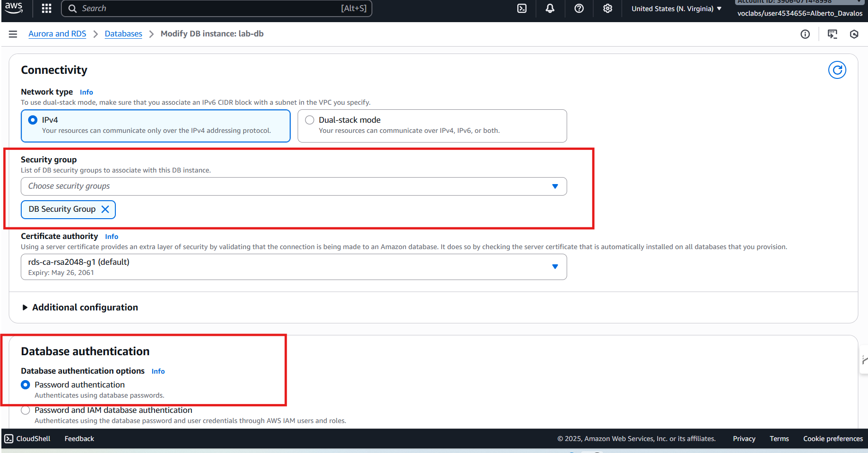Open CloudShell from the top bar icon
The width and height of the screenshot is (868, 453).
[x=522, y=8]
